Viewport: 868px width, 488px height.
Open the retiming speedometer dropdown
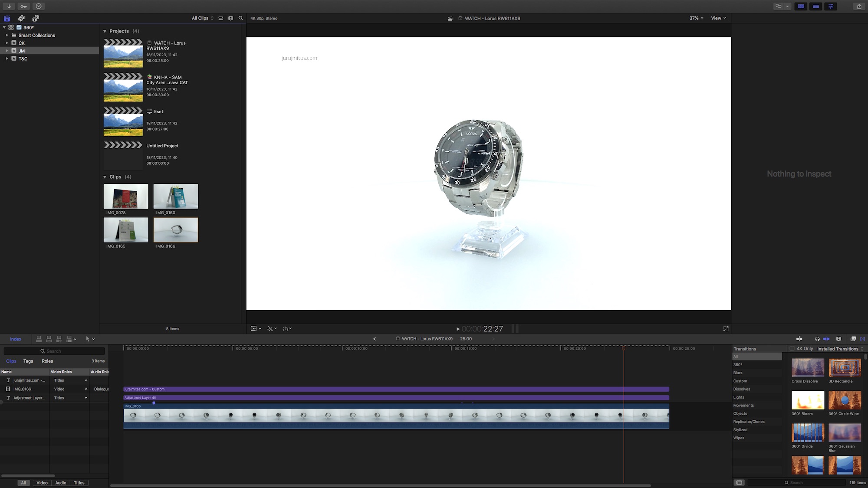point(287,329)
